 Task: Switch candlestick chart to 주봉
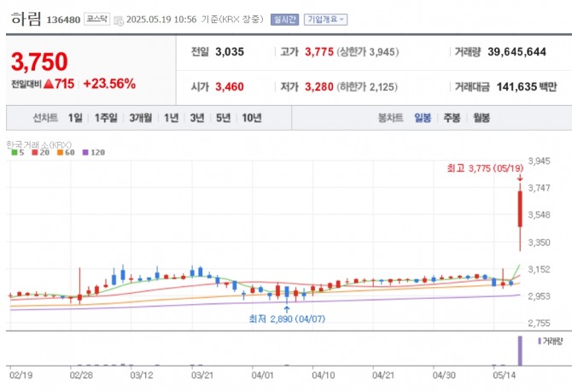tap(452, 118)
